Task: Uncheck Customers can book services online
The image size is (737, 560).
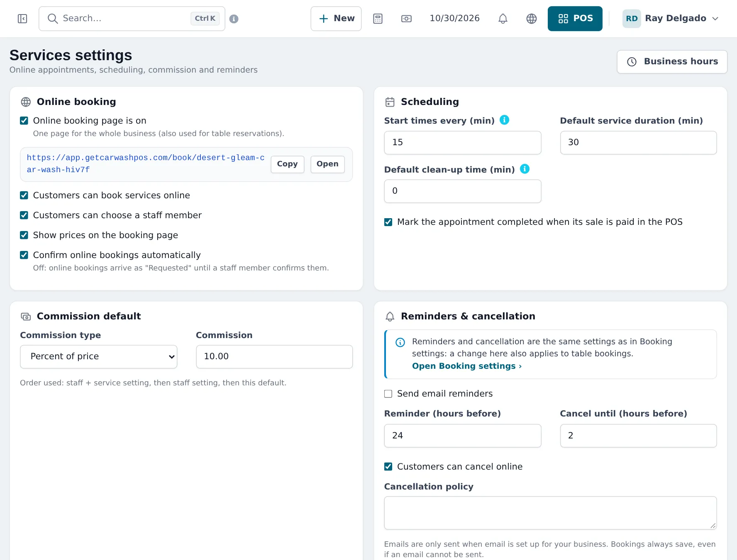Action: click(24, 195)
